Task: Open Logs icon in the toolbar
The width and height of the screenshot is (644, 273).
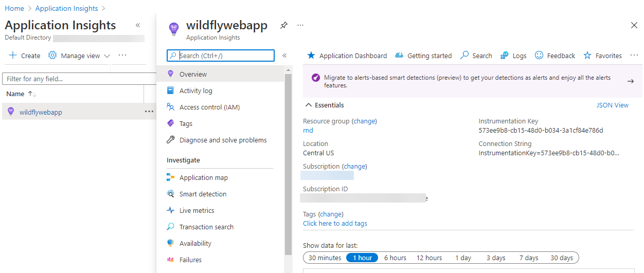Action: [x=505, y=56]
